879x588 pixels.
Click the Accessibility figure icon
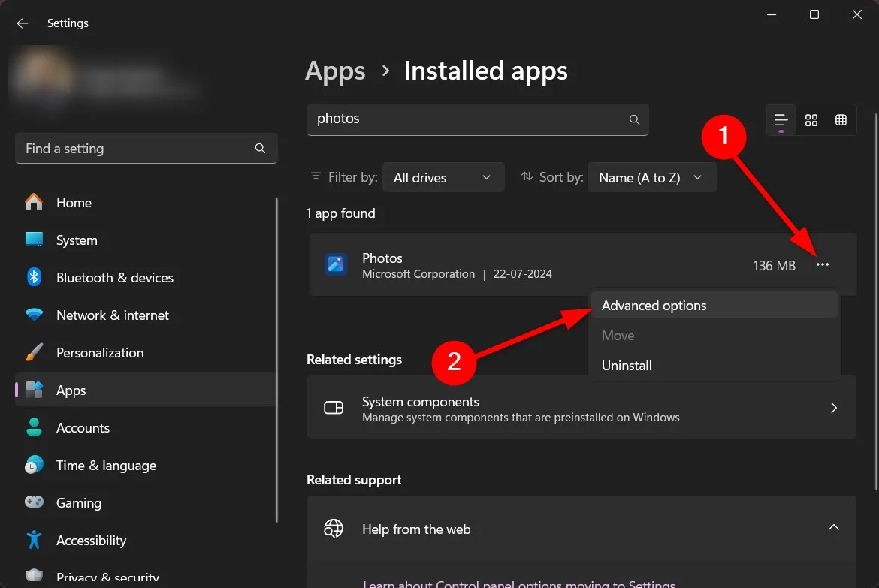(x=34, y=540)
